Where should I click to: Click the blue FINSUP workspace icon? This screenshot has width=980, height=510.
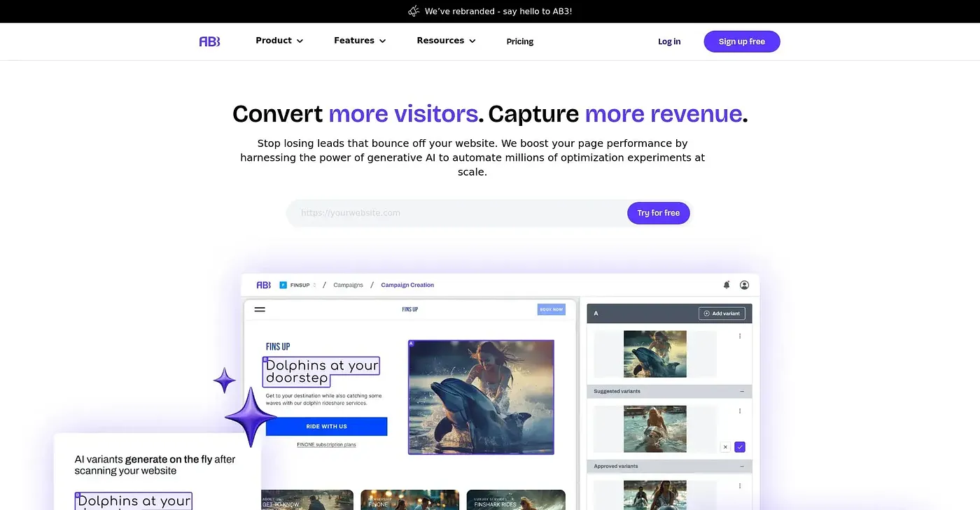283,285
